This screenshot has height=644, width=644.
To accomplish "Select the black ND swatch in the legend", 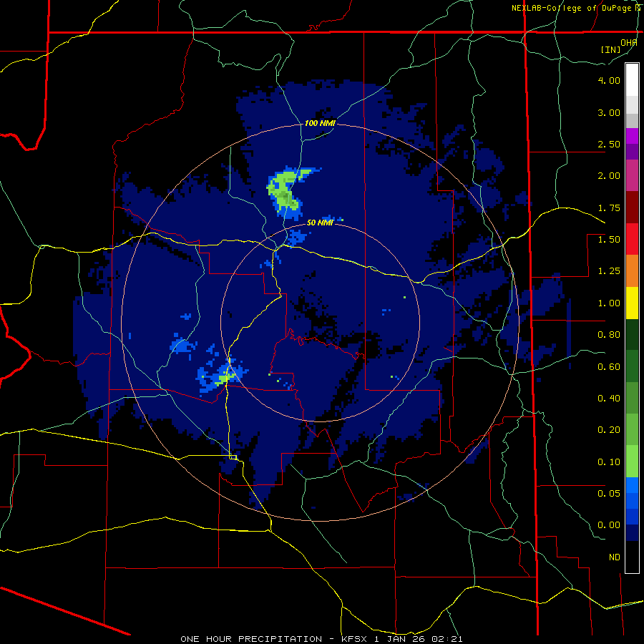I will point(632,557).
